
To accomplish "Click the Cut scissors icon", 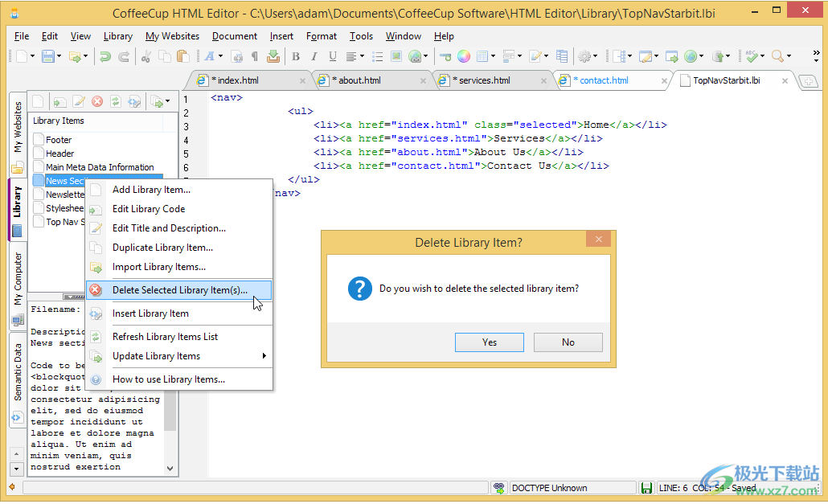I will (x=146, y=56).
